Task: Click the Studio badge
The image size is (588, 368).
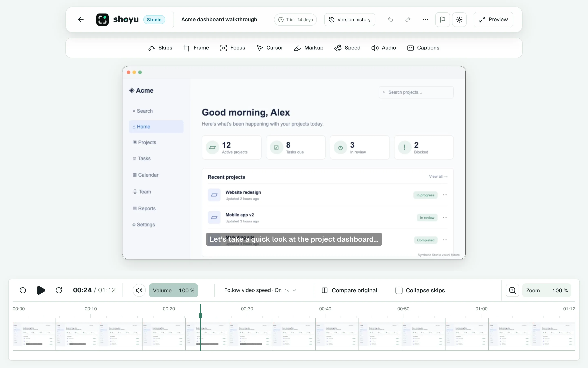Action: click(154, 19)
